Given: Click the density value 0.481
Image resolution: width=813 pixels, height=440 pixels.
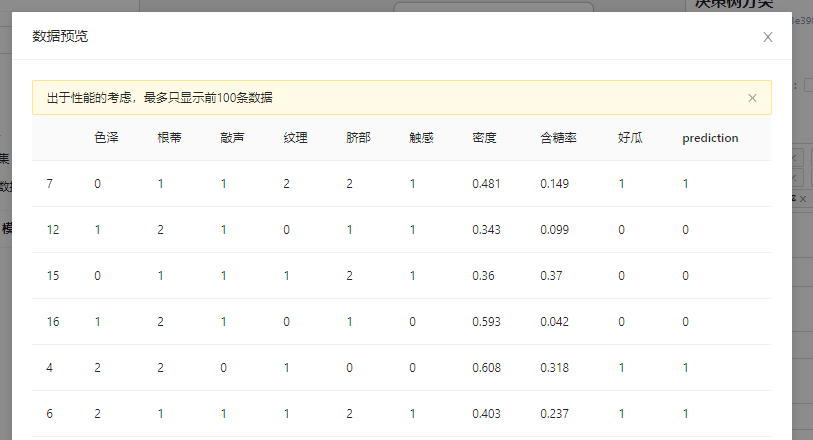Looking at the screenshot, I should pos(486,184).
